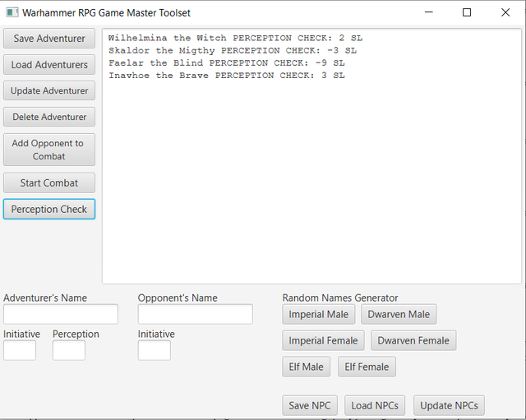Maximize the Game Master Toolset window
Viewport: 526px width, 420px height.
(467, 12)
